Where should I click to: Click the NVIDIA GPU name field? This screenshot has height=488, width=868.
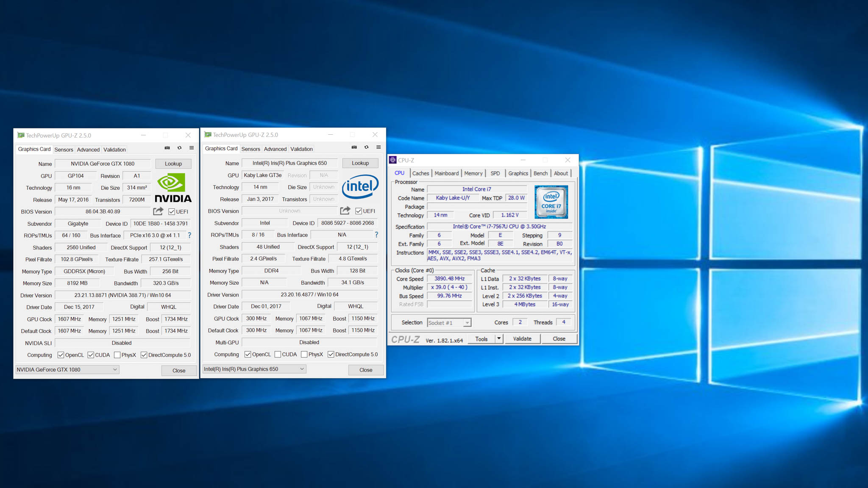(103, 164)
